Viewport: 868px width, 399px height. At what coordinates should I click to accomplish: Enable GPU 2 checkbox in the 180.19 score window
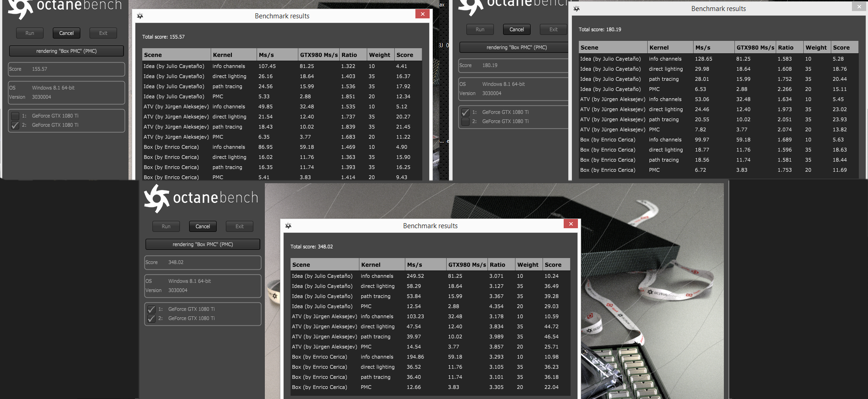click(465, 121)
